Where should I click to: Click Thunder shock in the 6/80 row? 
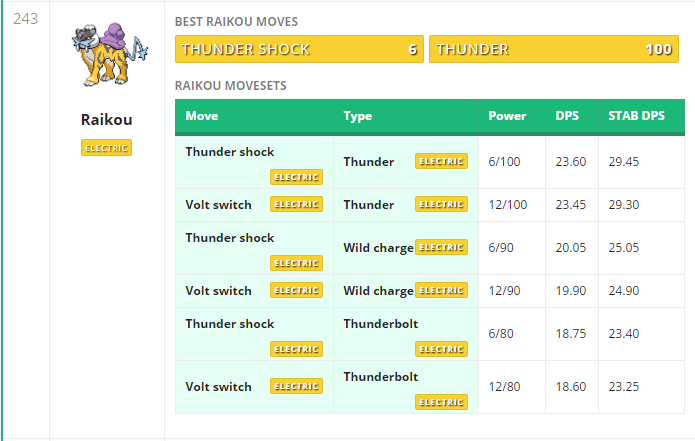click(230, 324)
